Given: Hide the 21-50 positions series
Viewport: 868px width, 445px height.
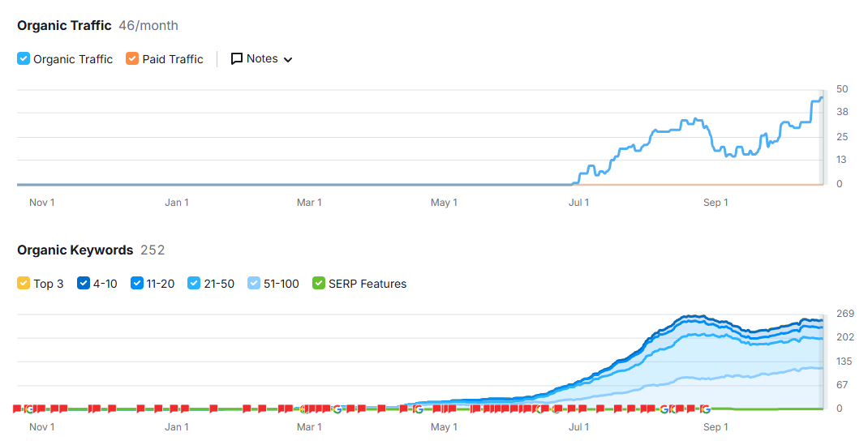Looking at the screenshot, I should 194,284.
